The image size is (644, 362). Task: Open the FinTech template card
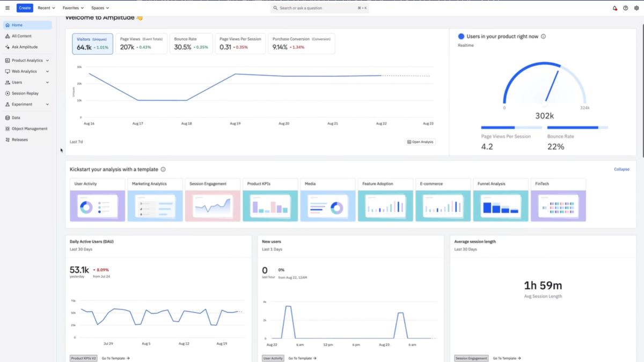[558, 200]
